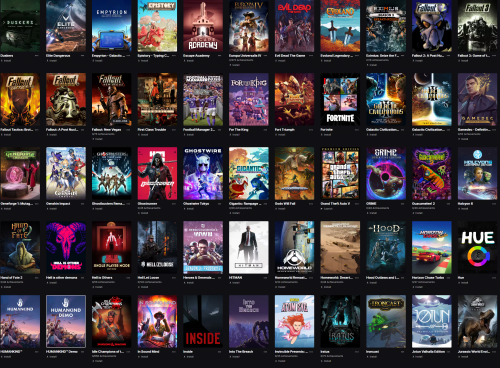Expand options menu for Ghostwire Tokyo
Screen dimensions: 500x368
pyautogui.click(x=219, y=204)
